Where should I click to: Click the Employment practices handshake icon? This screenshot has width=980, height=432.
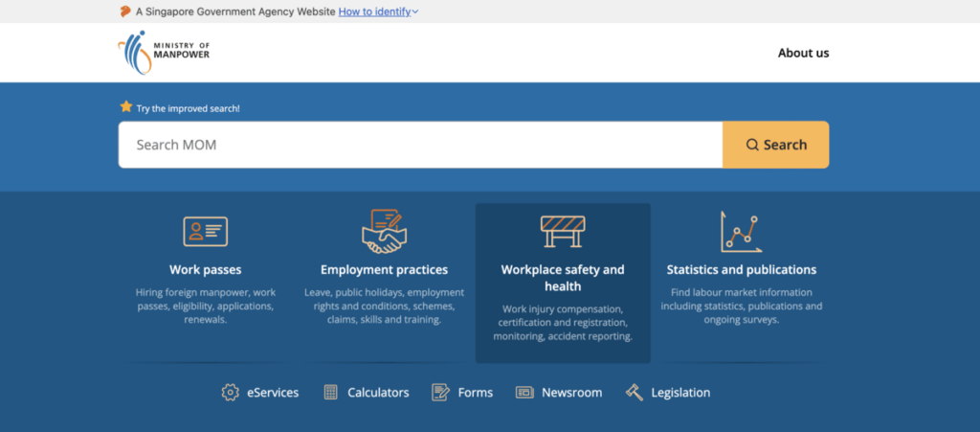tap(384, 232)
